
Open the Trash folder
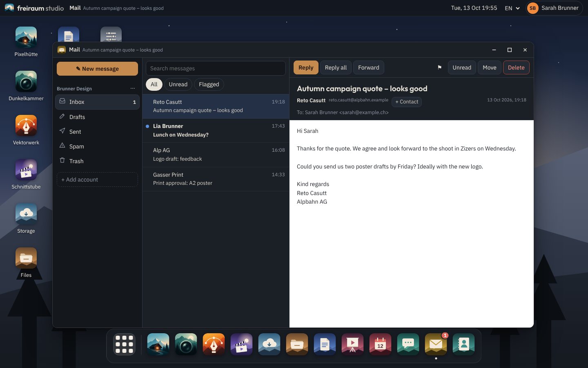(x=97, y=161)
